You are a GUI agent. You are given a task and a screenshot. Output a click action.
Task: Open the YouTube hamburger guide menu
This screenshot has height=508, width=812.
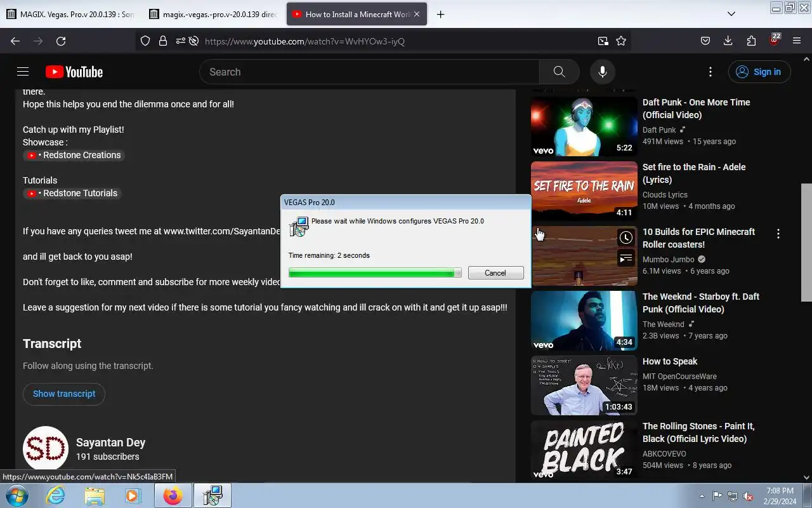click(x=23, y=72)
